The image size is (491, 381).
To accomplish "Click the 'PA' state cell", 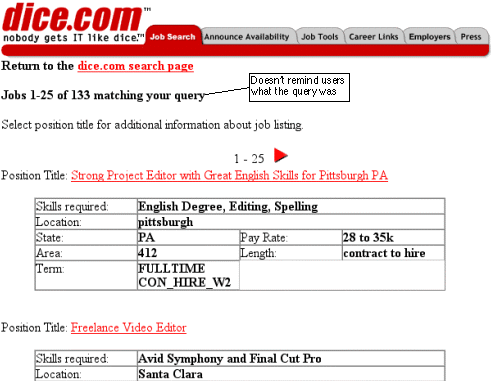I will (x=188, y=237).
